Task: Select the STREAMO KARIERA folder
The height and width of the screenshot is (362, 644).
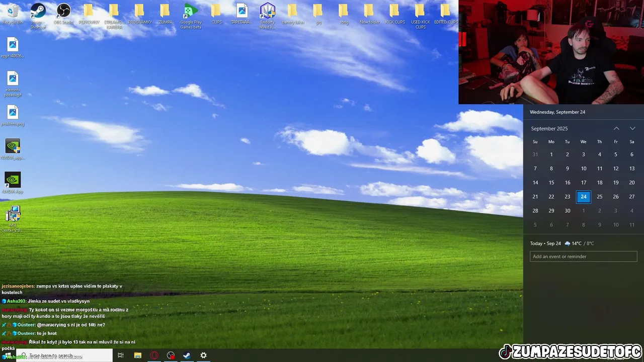Action: 114,16
